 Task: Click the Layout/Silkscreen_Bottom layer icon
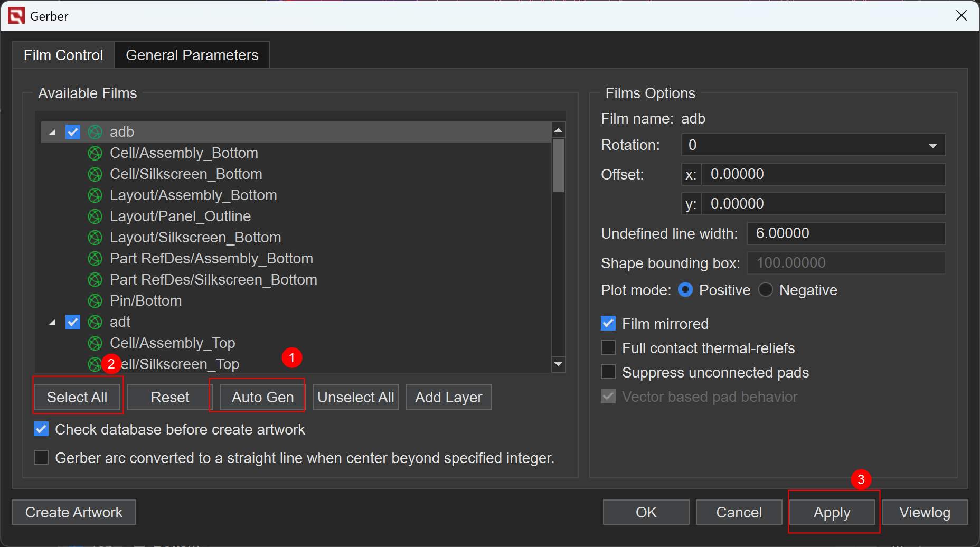tap(95, 238)
